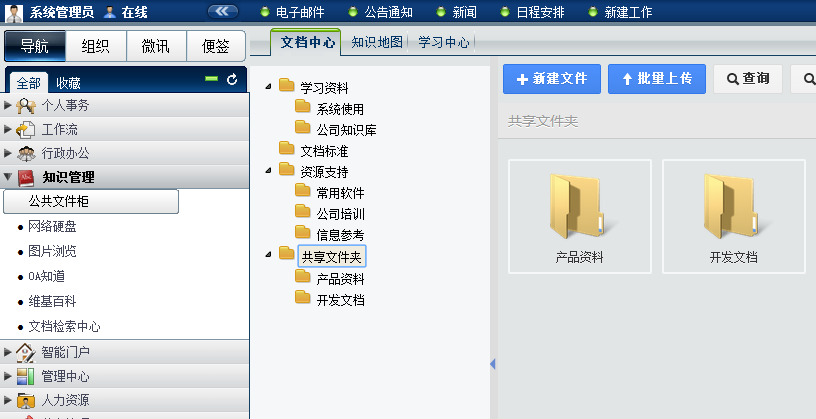The width and height of the screenshot is (816, 419).
Task: Select 公共文件柜 in the sidebar
Action: [91, 201]
